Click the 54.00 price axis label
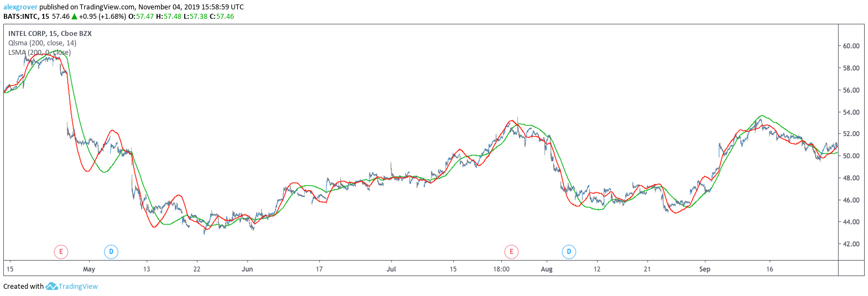This screenshot has height=296, width=868. (x=851, y=112)
